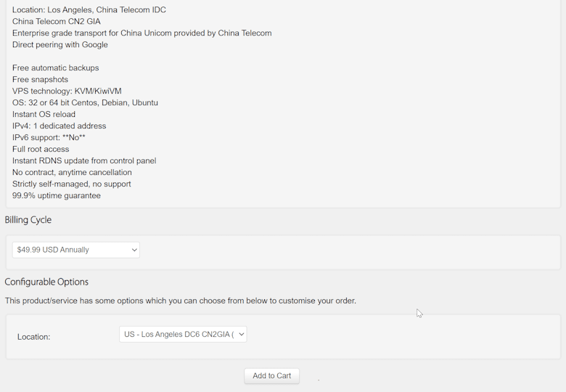Click the 'Free snapshots' feature text
The width and height of the screenshot is (566, 392).
[x=41, y=80]
